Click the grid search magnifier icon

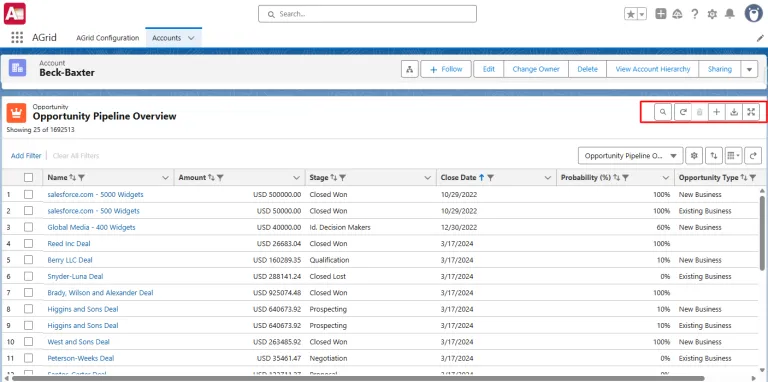[x=663, y=112]
